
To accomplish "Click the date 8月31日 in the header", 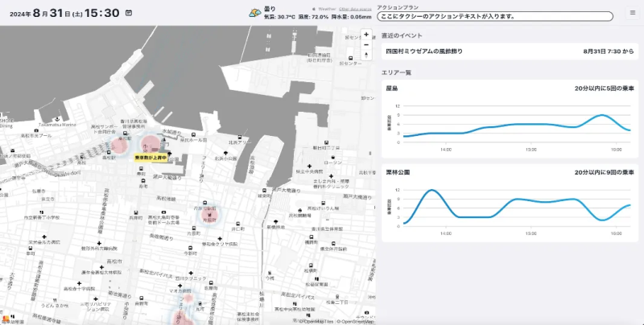I will [x=52, y=13].
